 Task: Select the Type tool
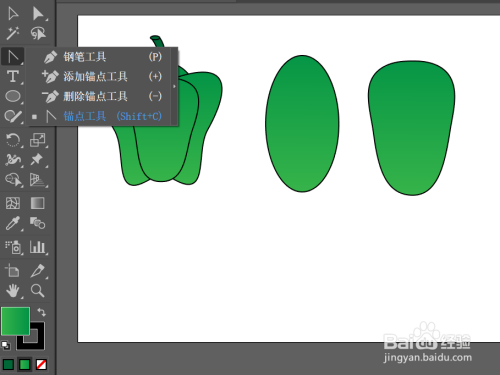[x=13, y=77]
